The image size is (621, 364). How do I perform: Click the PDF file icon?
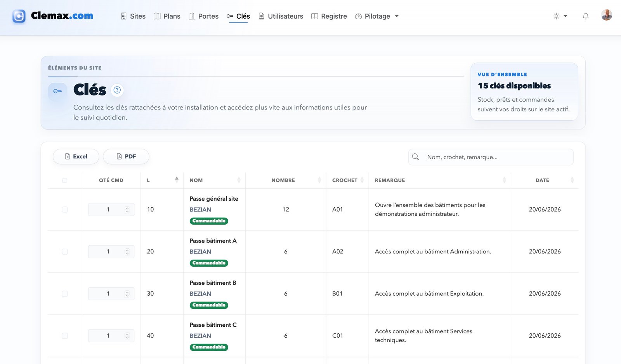pos(119,156)
